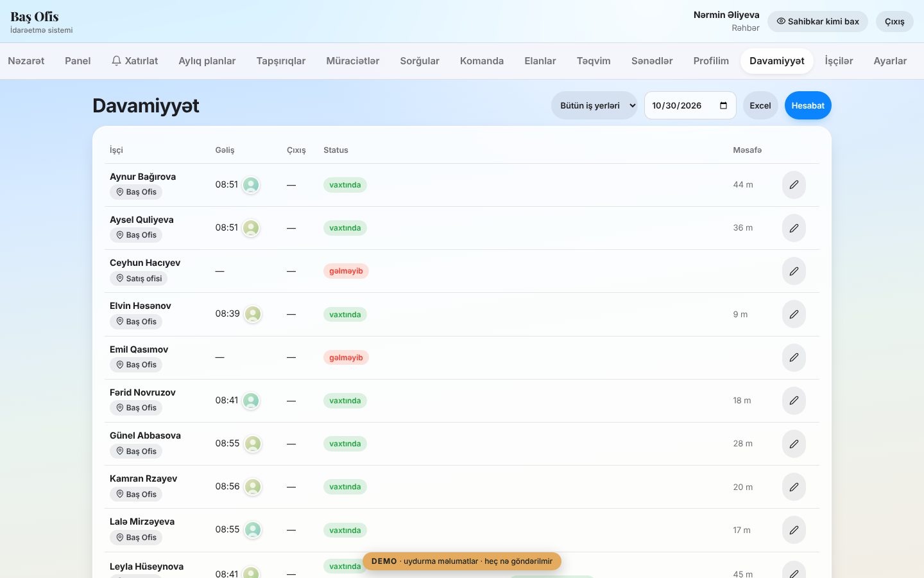Log out with the Çıxış button
Viewport: 924px width, 578px height.
coord(894,21)
